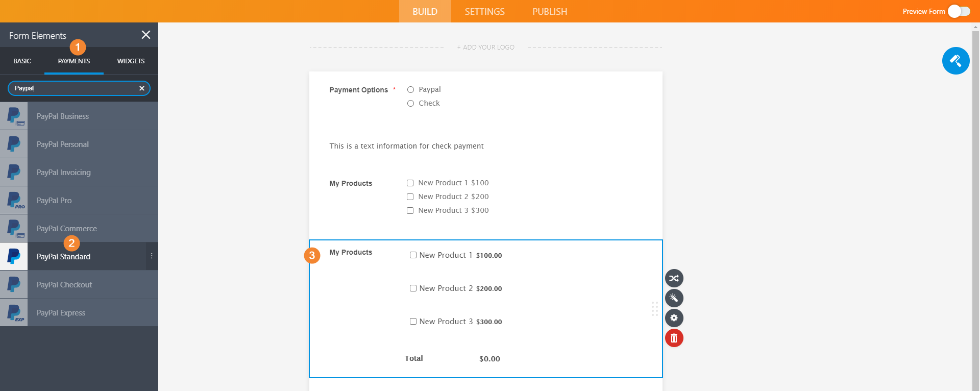980x391 pixels.
Task: Click the ADD YOUR LOGO link
Action: pyautogui.click(x=485, y=47)
